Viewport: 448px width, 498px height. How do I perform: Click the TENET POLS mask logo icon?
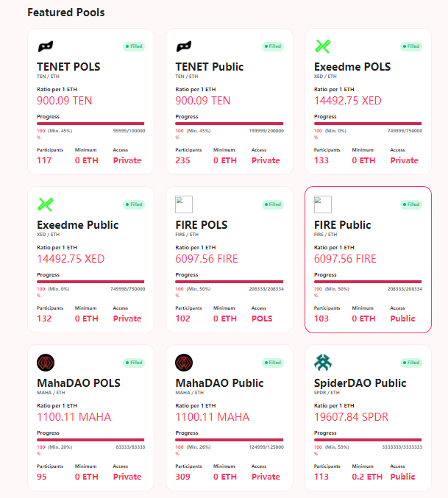[46, 46]
